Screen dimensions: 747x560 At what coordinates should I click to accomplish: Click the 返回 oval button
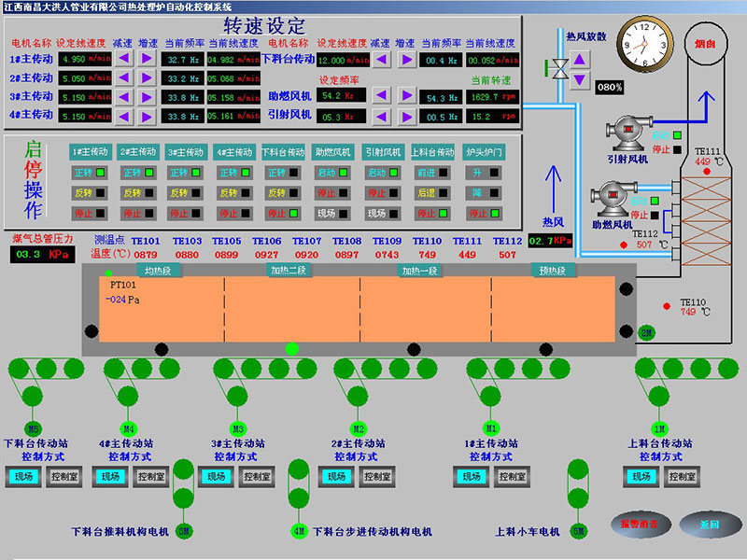pos(708,525)
